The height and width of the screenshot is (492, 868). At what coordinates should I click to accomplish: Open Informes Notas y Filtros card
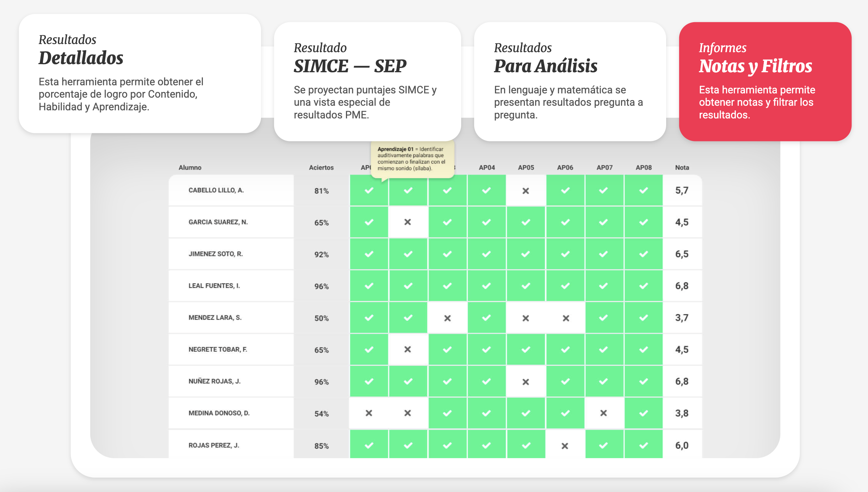coord(765,81)
